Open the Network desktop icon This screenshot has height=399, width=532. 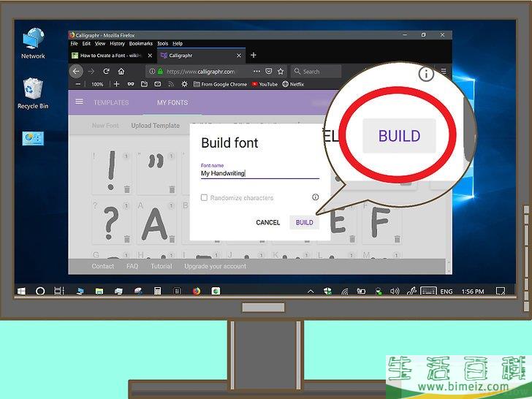point(33,43)
